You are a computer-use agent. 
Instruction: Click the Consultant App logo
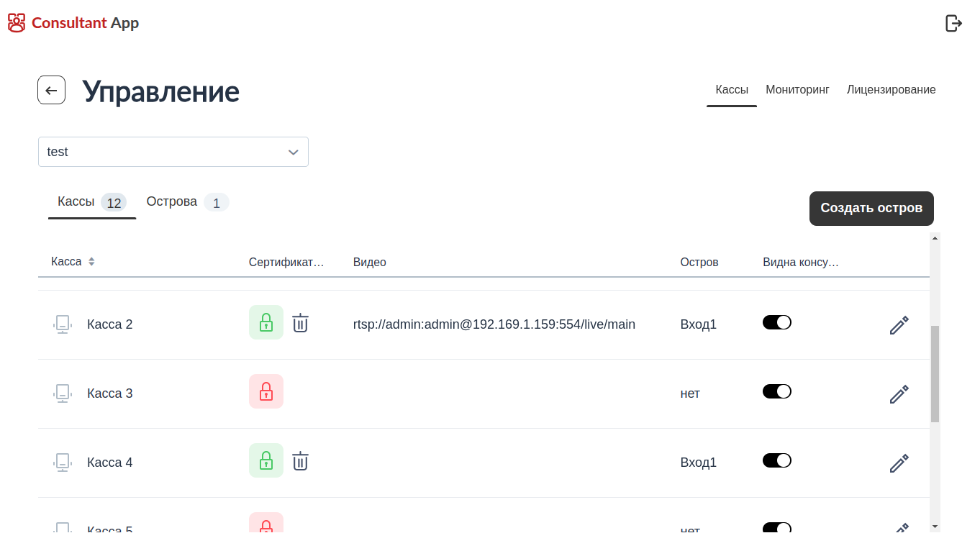(73, 23)
